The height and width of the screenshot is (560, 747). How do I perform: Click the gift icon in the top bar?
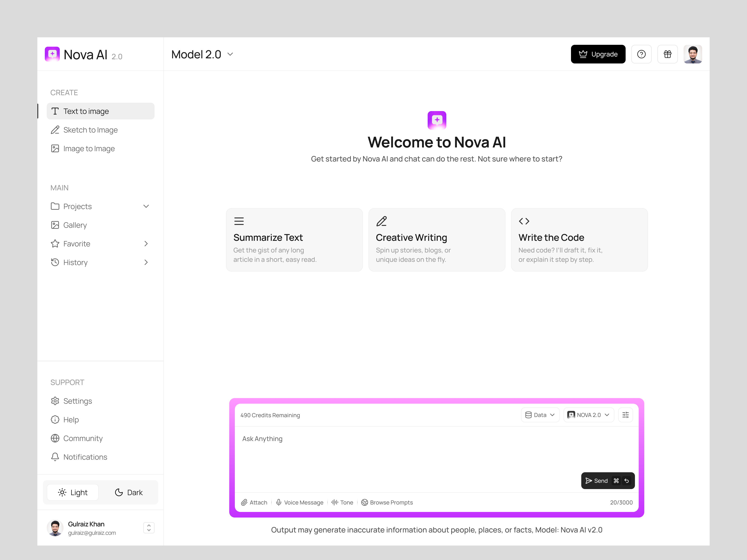[667, 54]
